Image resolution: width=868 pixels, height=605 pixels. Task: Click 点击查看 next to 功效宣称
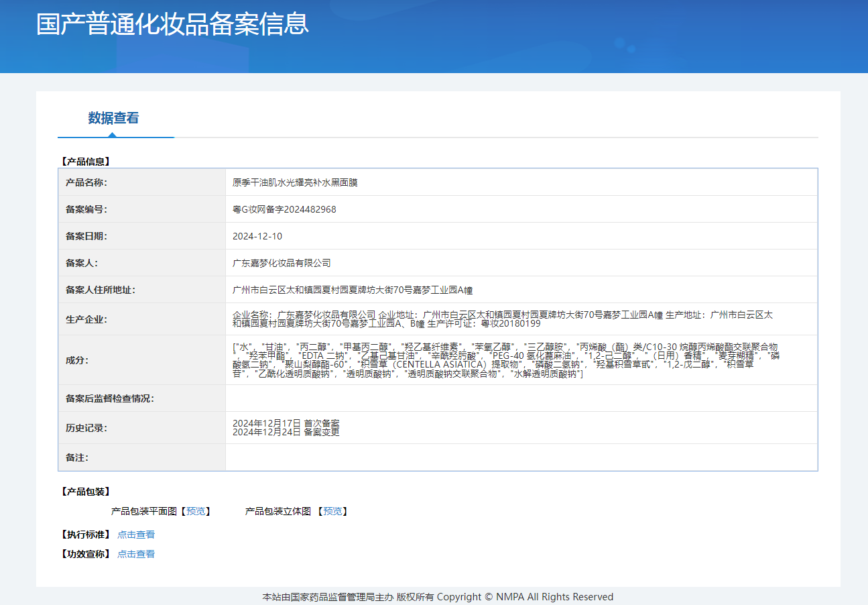click(x=136, y=554)
